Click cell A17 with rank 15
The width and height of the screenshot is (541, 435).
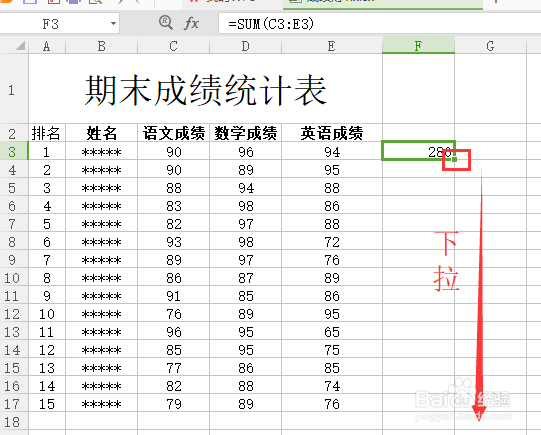point(47,404)
